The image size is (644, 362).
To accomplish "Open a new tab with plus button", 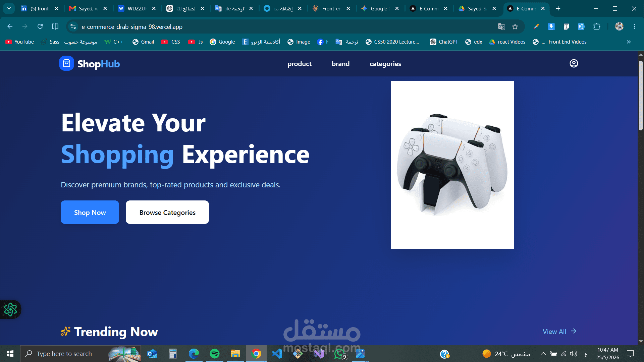I will coord(558,8).
